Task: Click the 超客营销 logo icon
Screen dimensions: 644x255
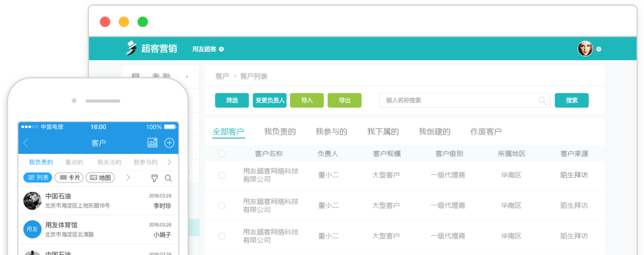Action: [131, 48]
